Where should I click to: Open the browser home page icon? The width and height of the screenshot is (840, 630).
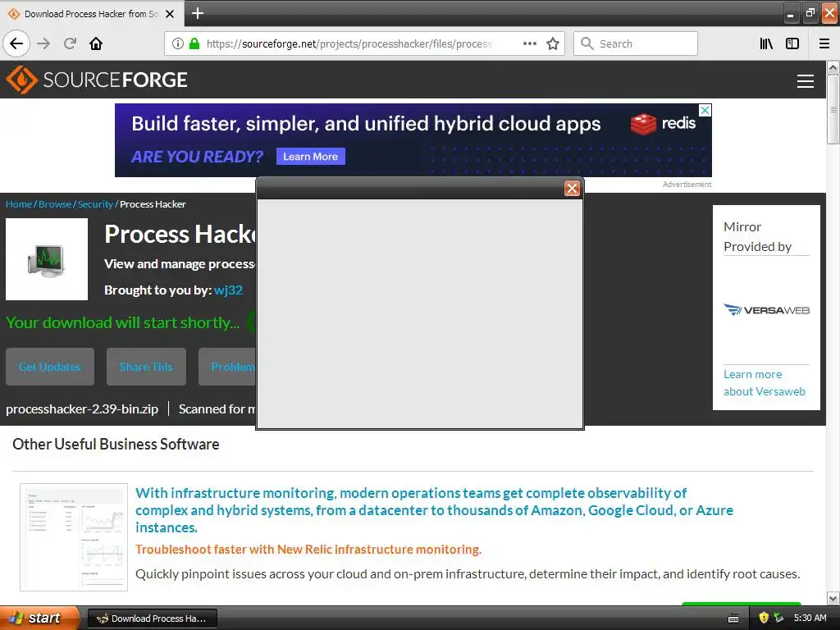96,43
